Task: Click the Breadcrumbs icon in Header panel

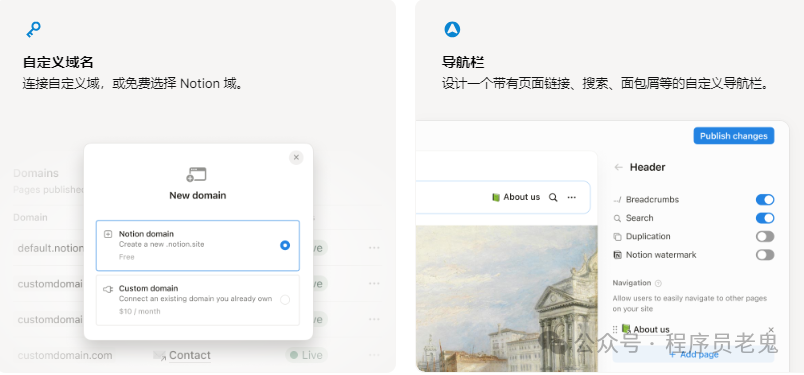Action: (x=617, y=200)
